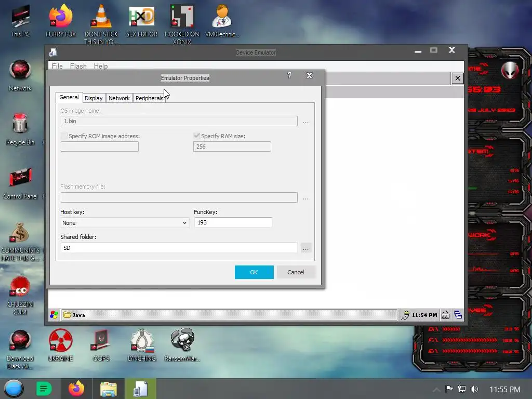Screen dimensions: 532x399
Task: Switch to the General tab
Action: (x=69, y=97)
